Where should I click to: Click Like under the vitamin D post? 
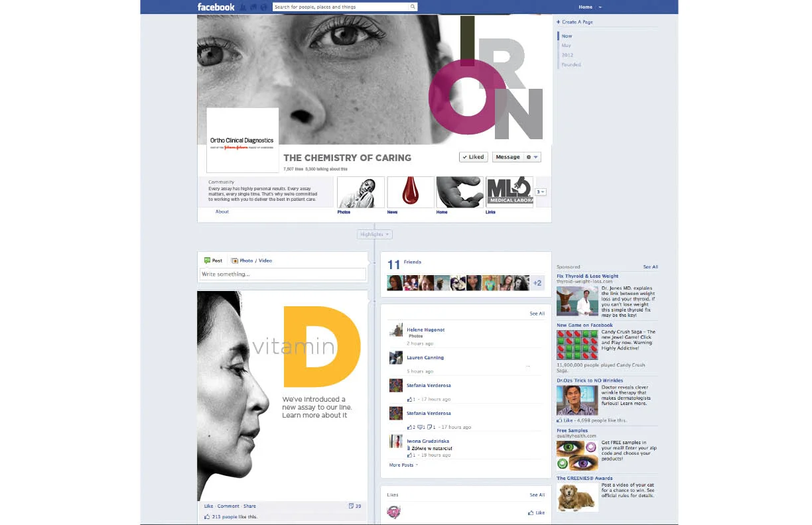pyautogui.click(x=208, y=506)
